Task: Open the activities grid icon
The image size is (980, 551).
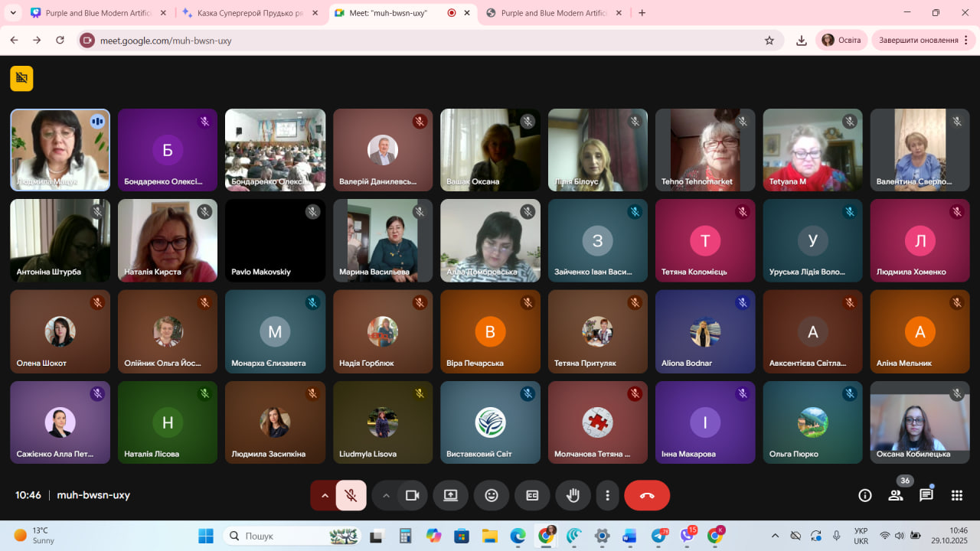Action: point(956,495)
